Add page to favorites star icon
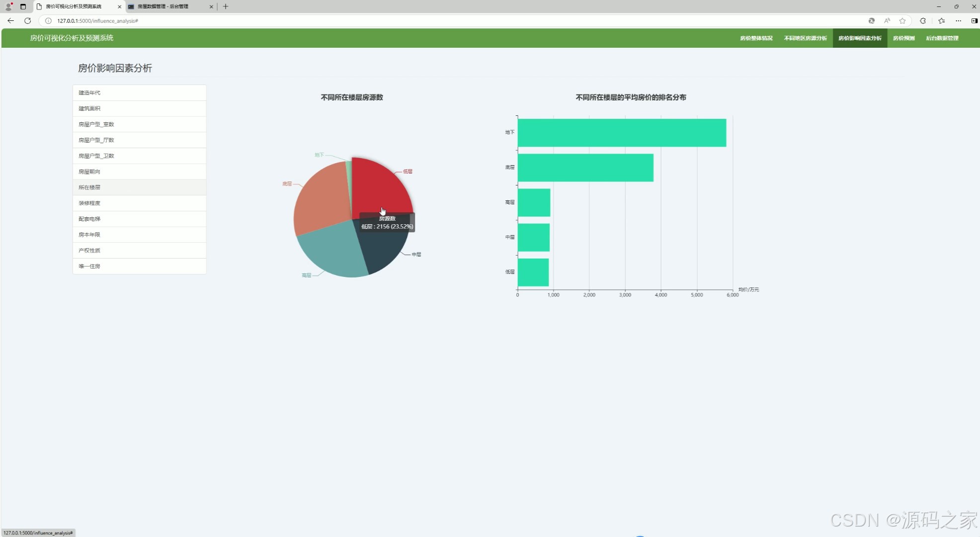Screen dimensions: 980x537 902,21
